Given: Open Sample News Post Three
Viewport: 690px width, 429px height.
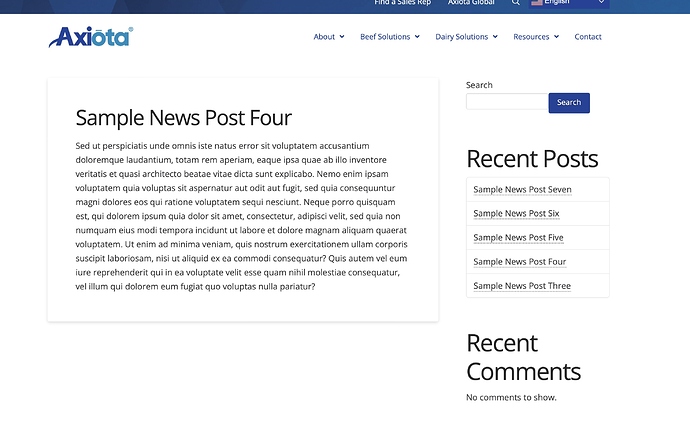Looking at the screenshot, I should [521, 286].
